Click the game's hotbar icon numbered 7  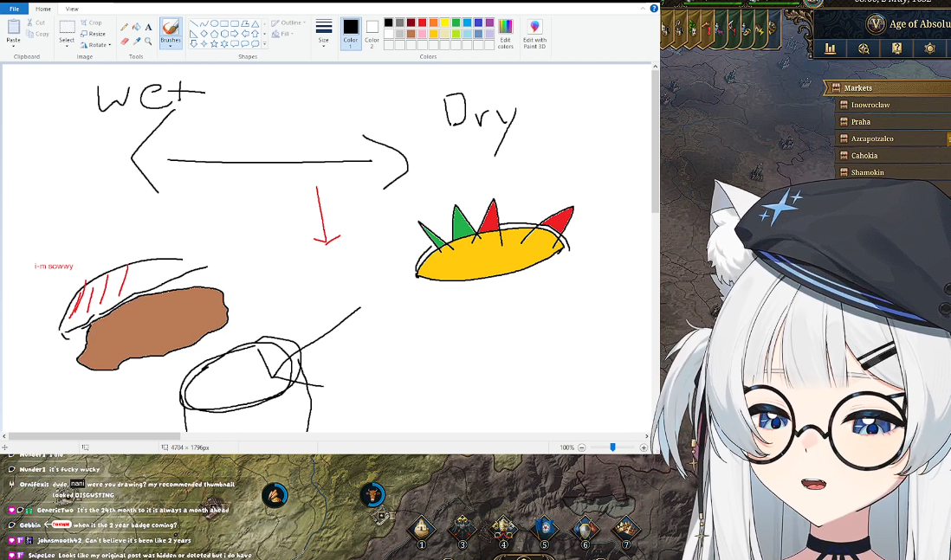click(x=626, y=531)
